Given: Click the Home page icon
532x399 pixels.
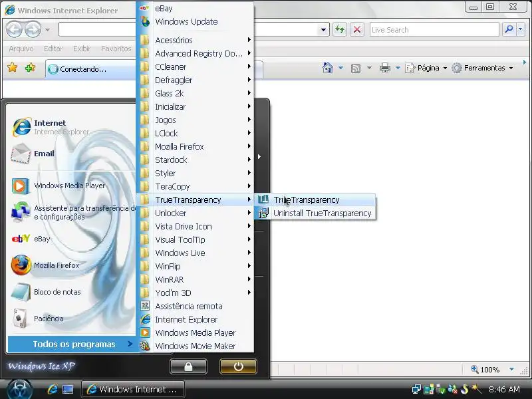Looking at the screenshot, I should [x=327, y=68].
